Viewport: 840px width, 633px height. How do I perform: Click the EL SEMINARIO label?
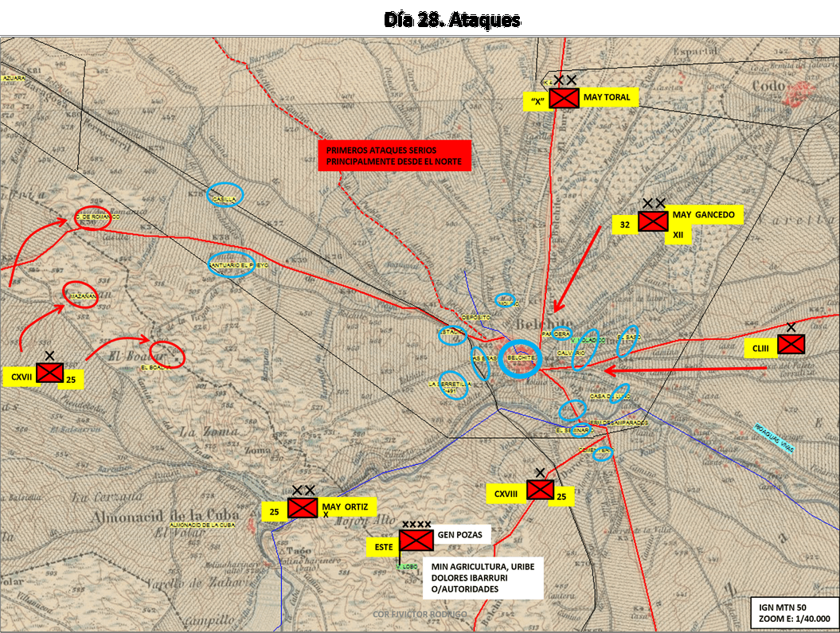click(574, 430)
